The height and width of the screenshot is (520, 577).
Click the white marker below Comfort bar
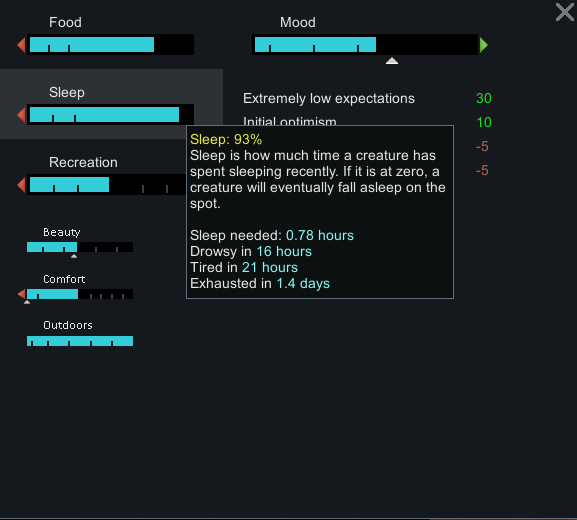(x=27, y=302)
